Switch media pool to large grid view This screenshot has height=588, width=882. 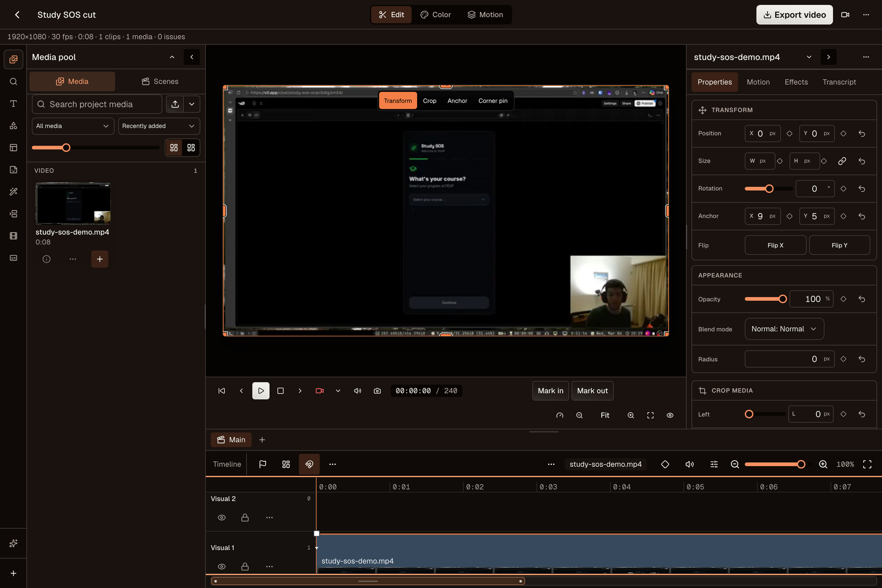coord(191,148)
